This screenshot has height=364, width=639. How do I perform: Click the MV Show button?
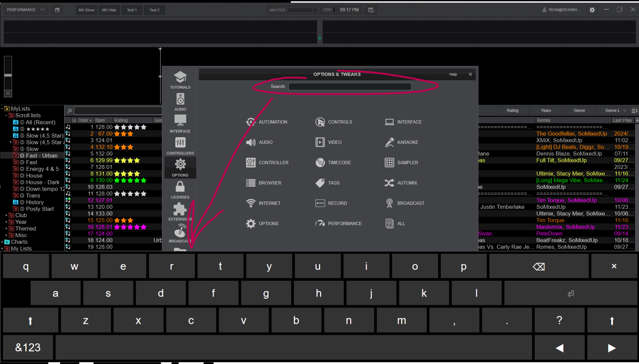click(x=87, y=10)
